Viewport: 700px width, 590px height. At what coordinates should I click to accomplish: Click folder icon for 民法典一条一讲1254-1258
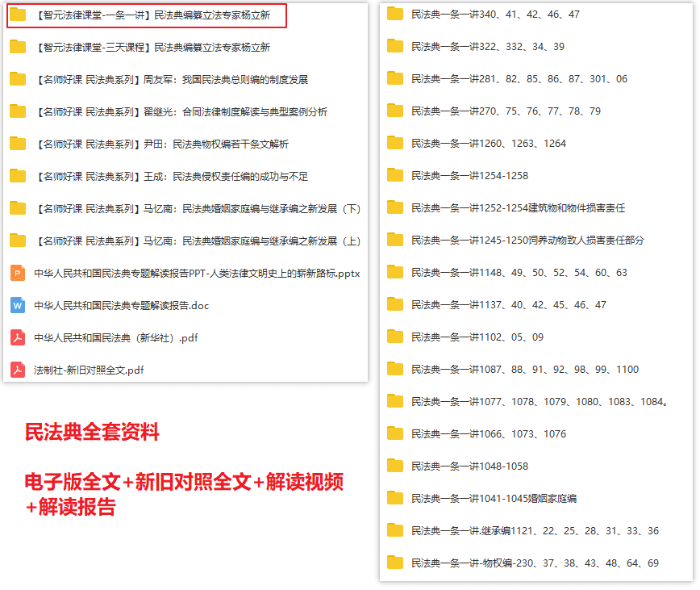[x=395, y=175]
